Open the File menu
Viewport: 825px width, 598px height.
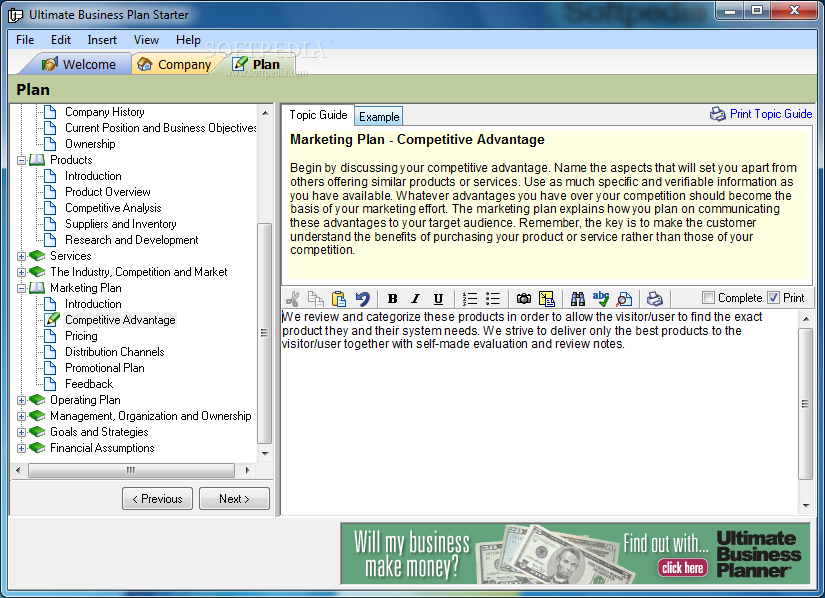pos(25,40)
